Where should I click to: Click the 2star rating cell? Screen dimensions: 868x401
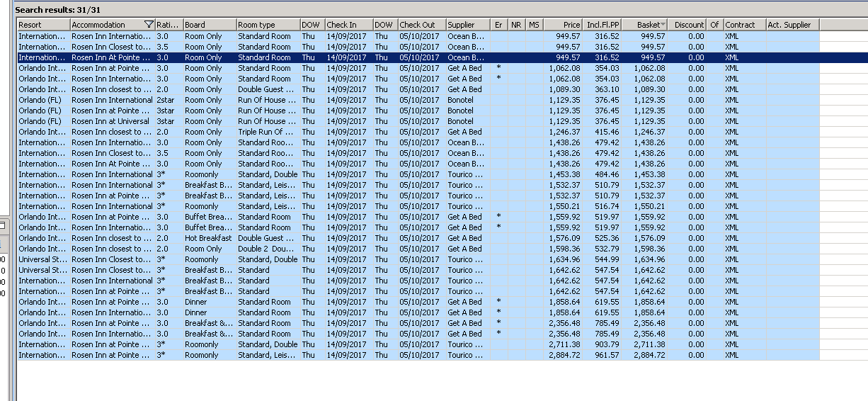click(x=166, y=100)
